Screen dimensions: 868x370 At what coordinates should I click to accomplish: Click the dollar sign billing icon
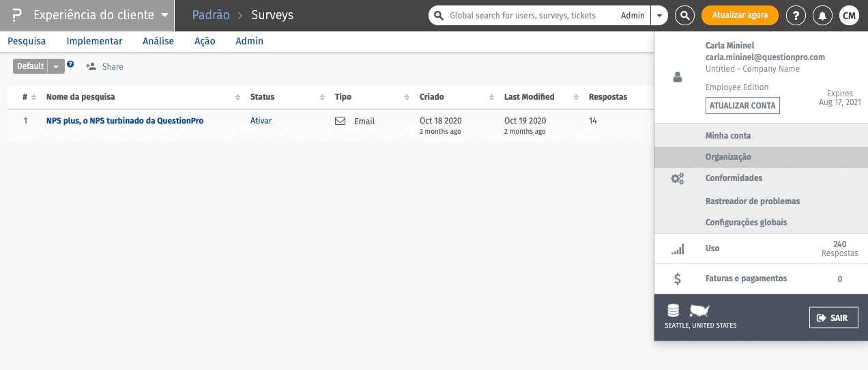[x=678, y=279]
